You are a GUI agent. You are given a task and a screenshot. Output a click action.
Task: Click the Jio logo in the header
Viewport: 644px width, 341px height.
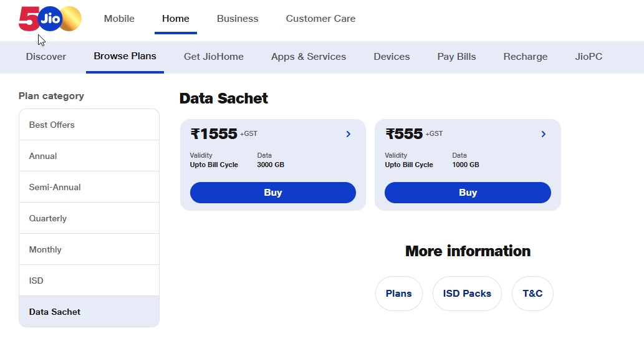tap(50, 19)
